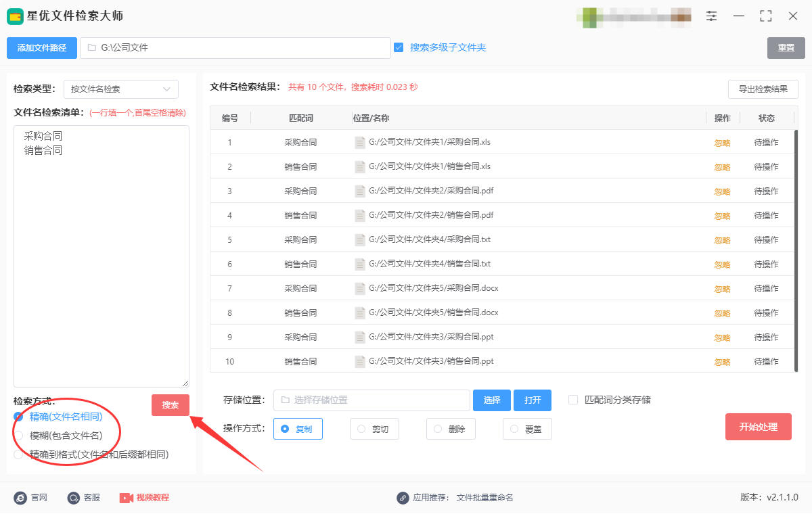The image size is (812, 514).
Task: Click the 版本: v2.1.1.0 version text
Action: click(x=769, y=498)
